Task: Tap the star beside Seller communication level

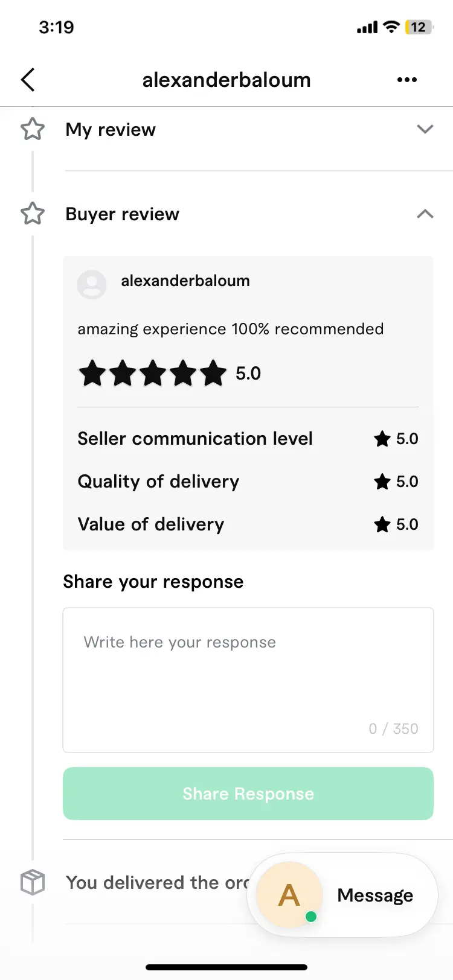Action: (382, 439)
